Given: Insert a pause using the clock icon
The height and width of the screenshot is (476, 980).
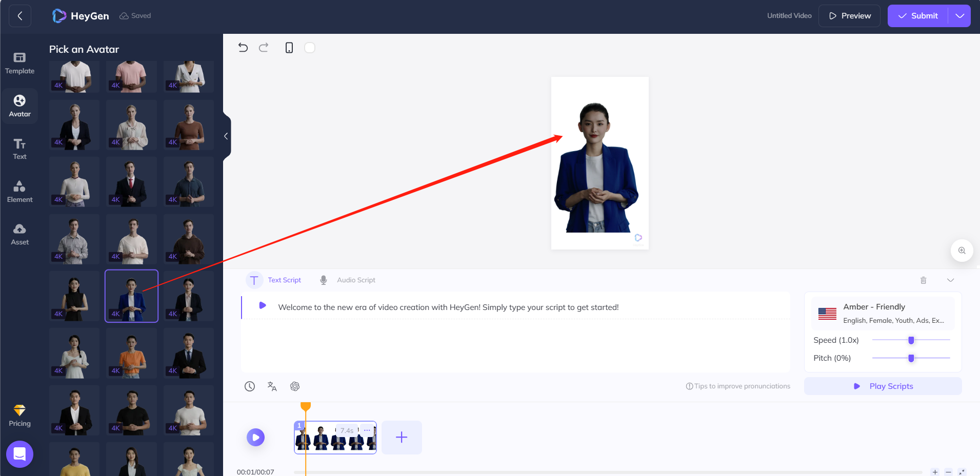Looking at the screenshot, I should 250,386.
